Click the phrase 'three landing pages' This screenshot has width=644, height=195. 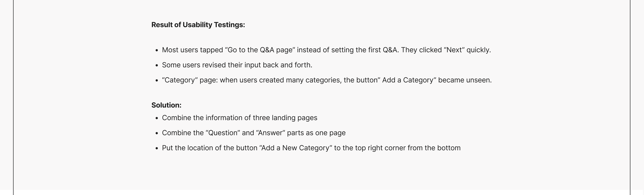click(285, 118)
